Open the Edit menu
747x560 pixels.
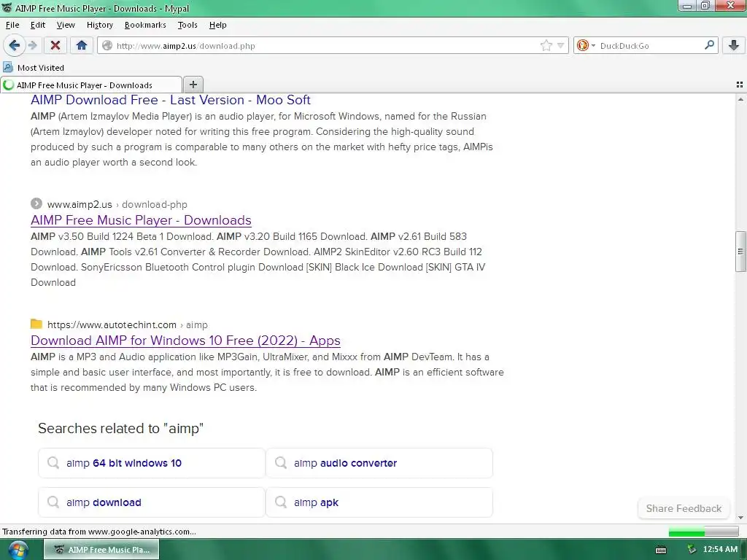point(38,25)
